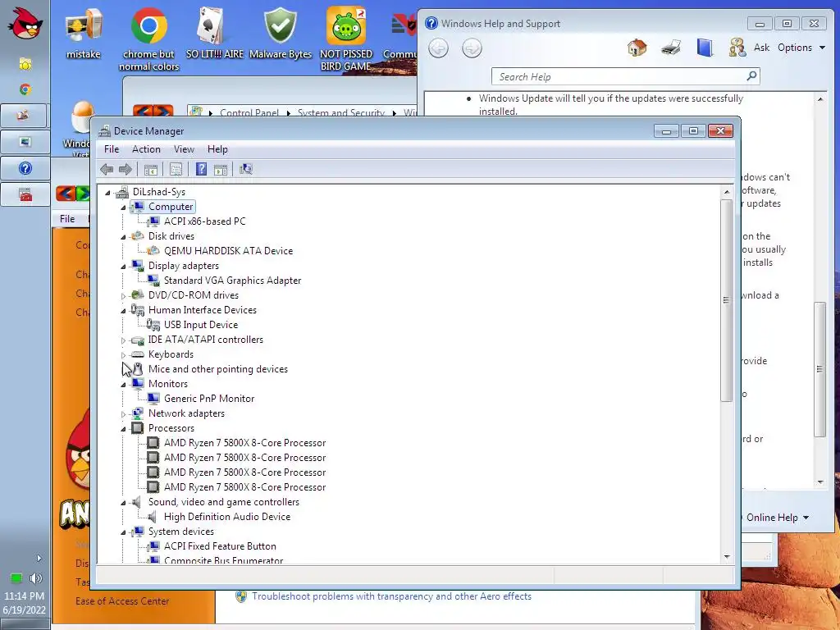Collapse the Display adapters category
This screenshot has width=840, height=630.
click(123, 267)
